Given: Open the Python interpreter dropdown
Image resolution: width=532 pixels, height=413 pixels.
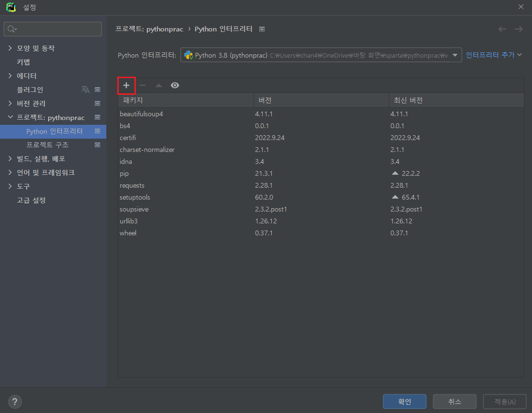Looking at the screenshot, I should click(455, 55).
